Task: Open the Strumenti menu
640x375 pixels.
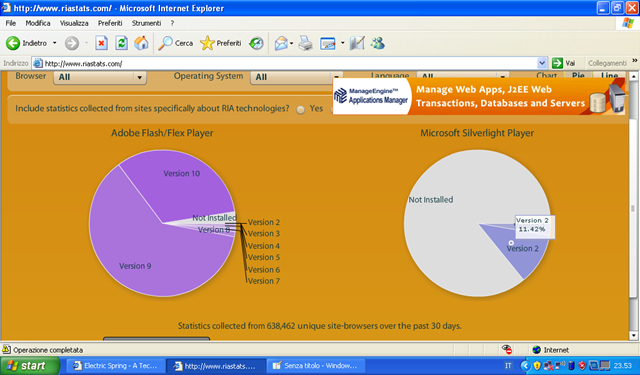Action: [146, 23]
